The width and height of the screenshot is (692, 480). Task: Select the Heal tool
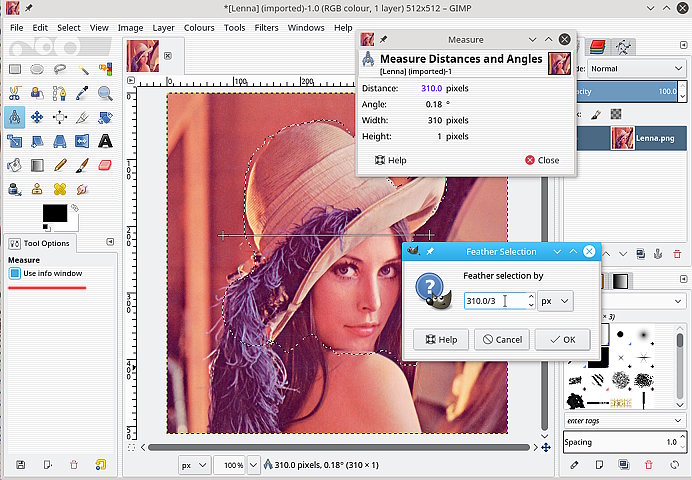(x=60, y=188)
